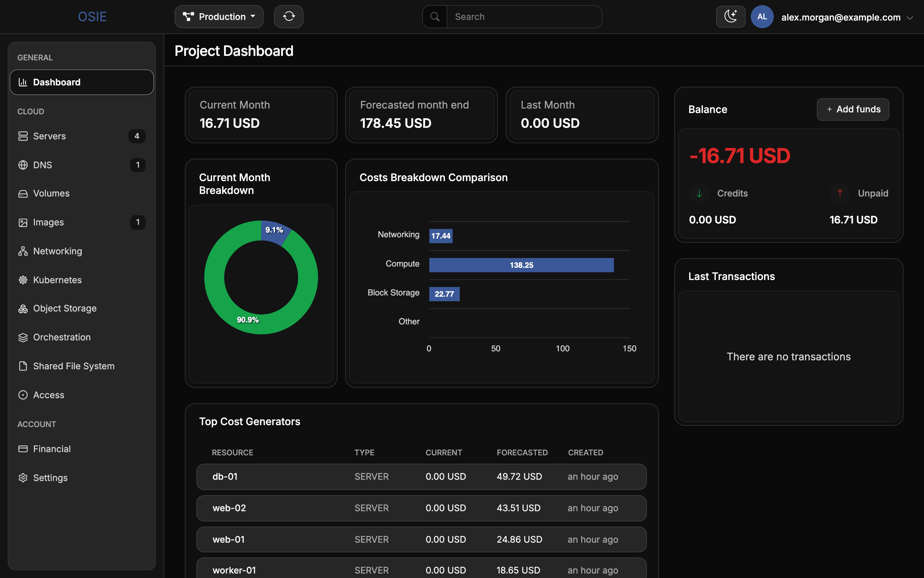Screen dimensions: 924x578
Task: Click the Financial card icon
Action: click(23, 449)
